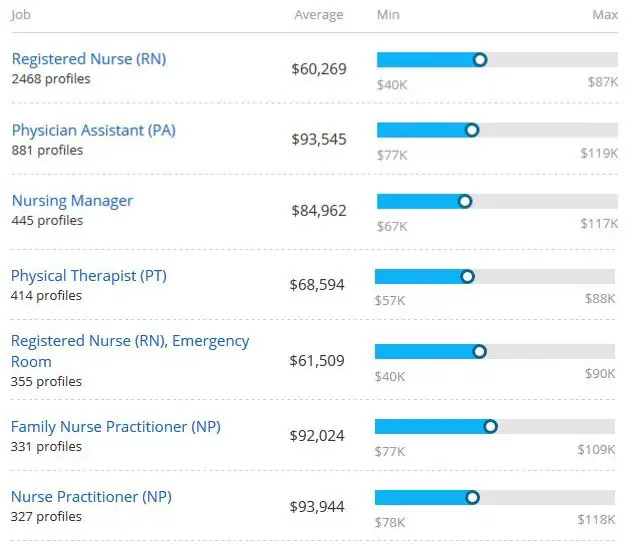Viewport: 629px width, 544px height.
Task: Click the Max column header
Action: coord(604,15)
